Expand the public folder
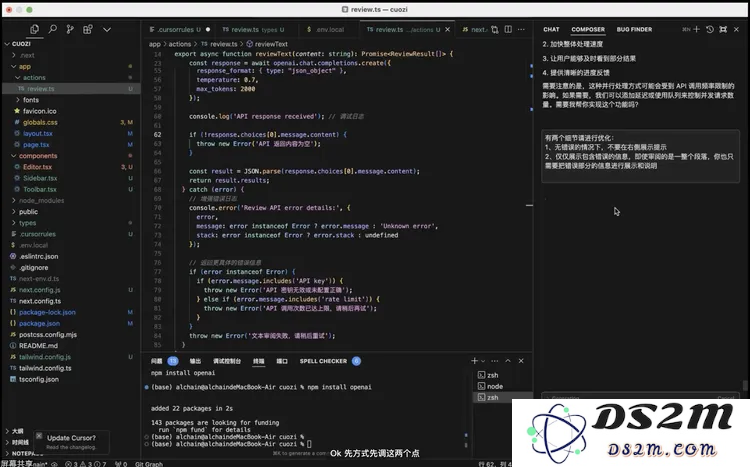 tap(28, 211)
